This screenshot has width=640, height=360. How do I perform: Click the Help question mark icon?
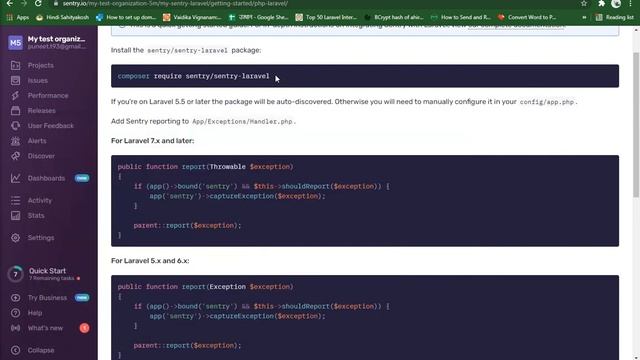click(x=16, y=313)
